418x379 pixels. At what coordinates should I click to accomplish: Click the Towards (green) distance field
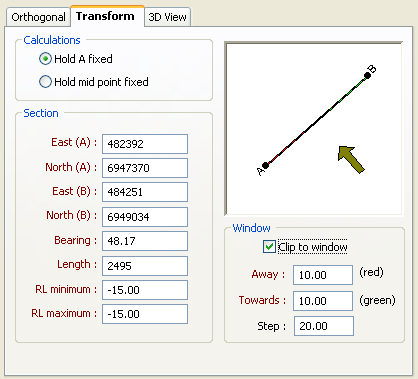pyautogui.click(x=323, y=301)
